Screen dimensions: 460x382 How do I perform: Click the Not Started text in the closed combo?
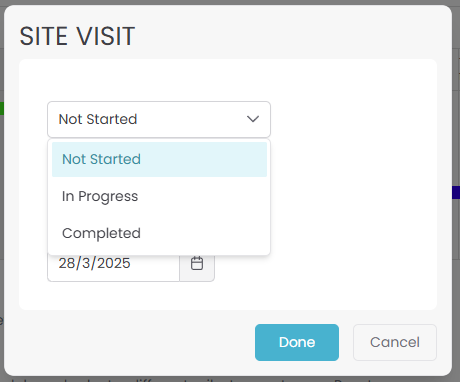pyautogui.click(x=98, y=119)
